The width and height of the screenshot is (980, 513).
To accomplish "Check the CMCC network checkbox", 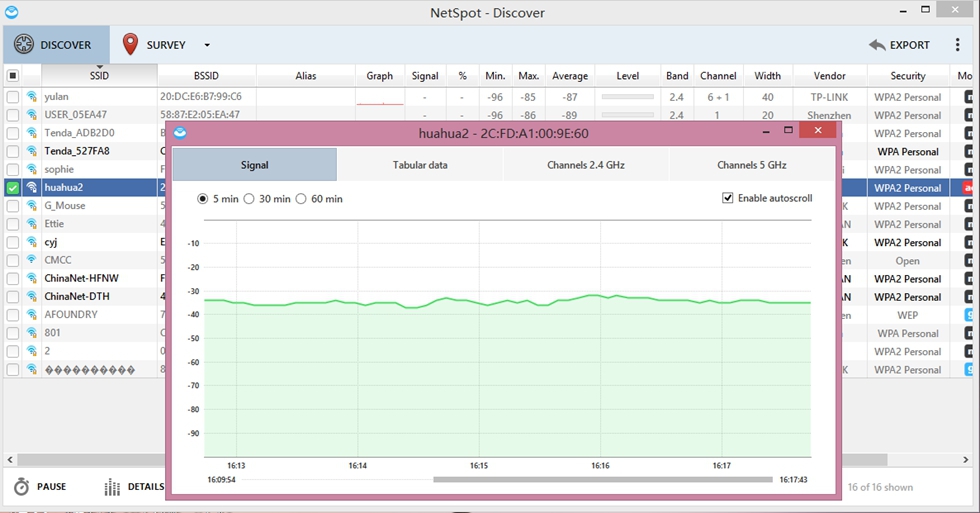I will click(12, 260).
